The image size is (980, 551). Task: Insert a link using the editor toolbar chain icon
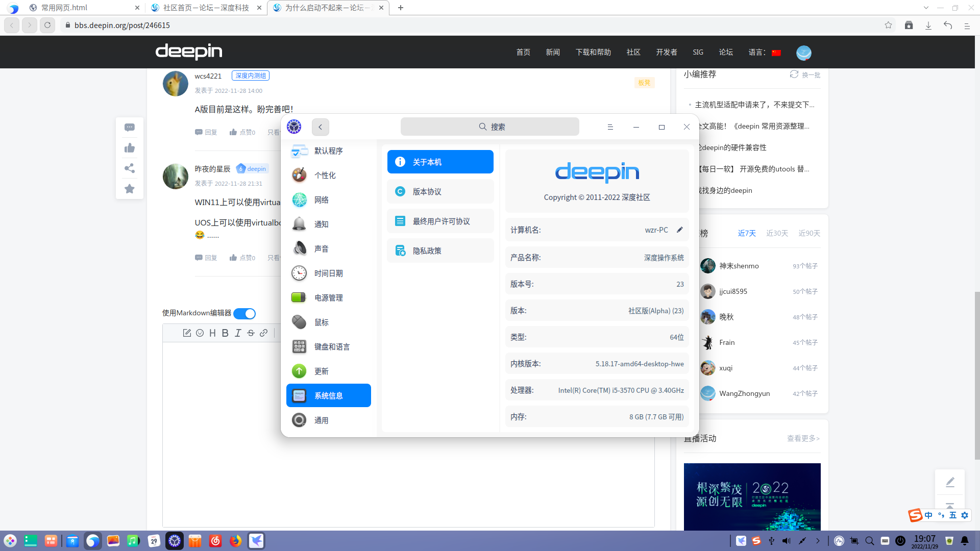pos(263,333)
